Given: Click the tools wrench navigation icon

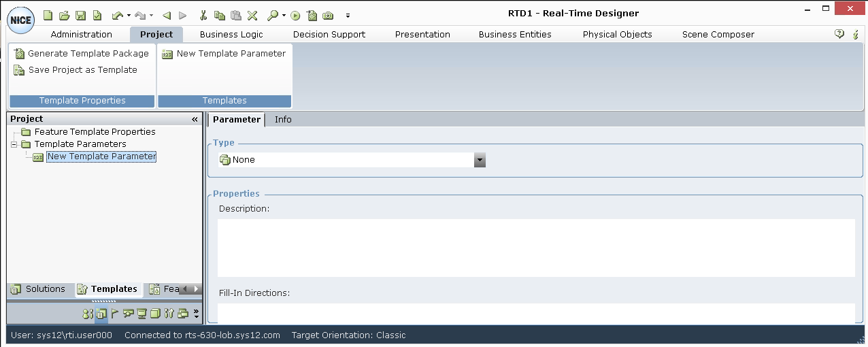Looking at the screenshot, I should [x=169, y=314].
